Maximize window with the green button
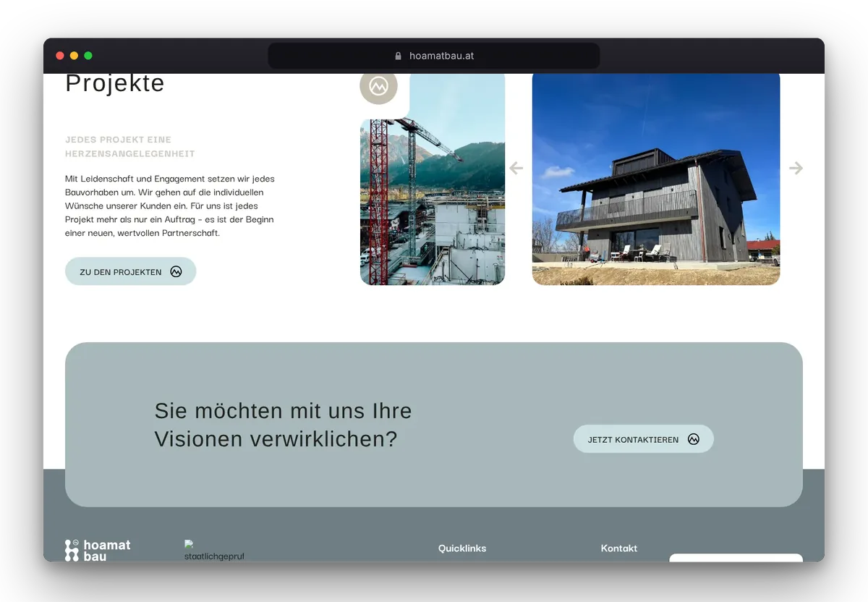Image resolution: width=868 pixels, height=602 pixels. click(x=88, y=56)
